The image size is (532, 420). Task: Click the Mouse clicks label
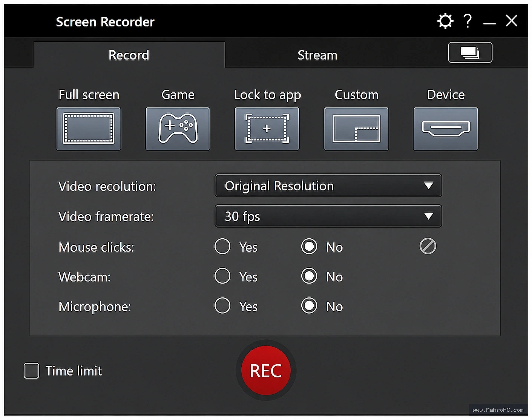[x=96, y=247]
